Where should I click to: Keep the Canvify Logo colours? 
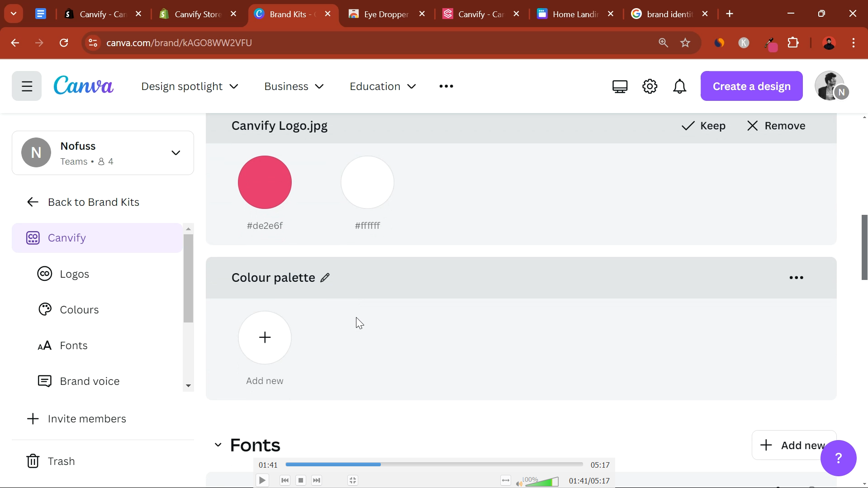coord(703,126)
